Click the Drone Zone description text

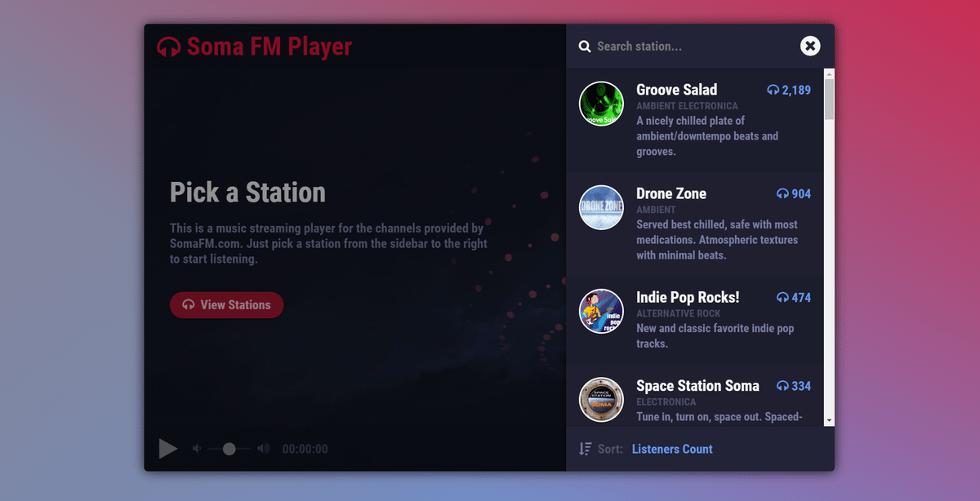pyautogui.click(x=717, y=240)
